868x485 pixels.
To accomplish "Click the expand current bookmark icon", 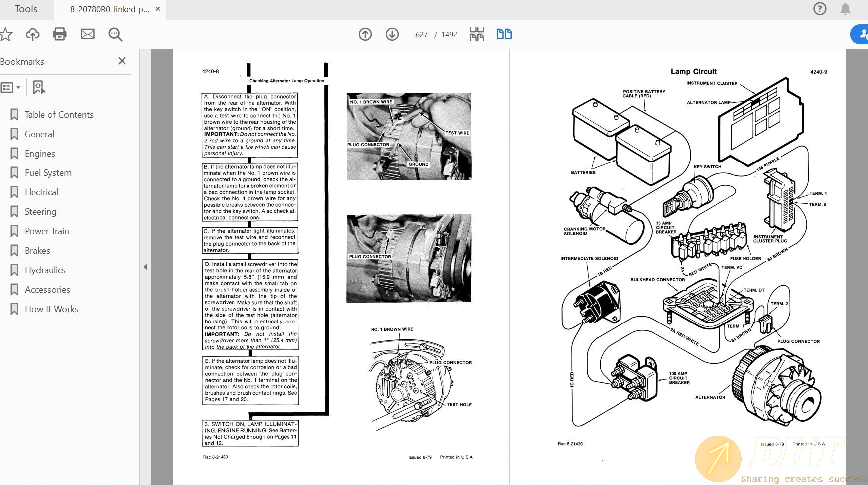I will [x=39, y=87].
